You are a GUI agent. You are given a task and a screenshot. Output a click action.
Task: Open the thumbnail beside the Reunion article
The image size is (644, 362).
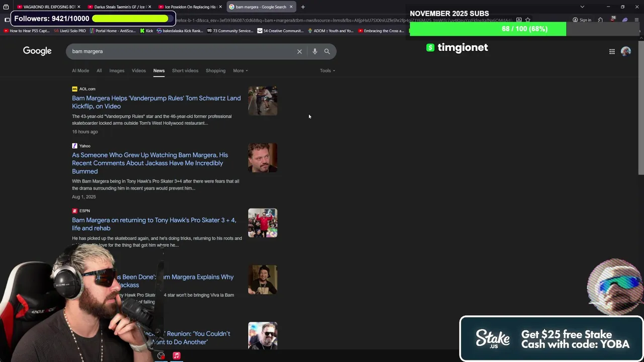(263, 336)
